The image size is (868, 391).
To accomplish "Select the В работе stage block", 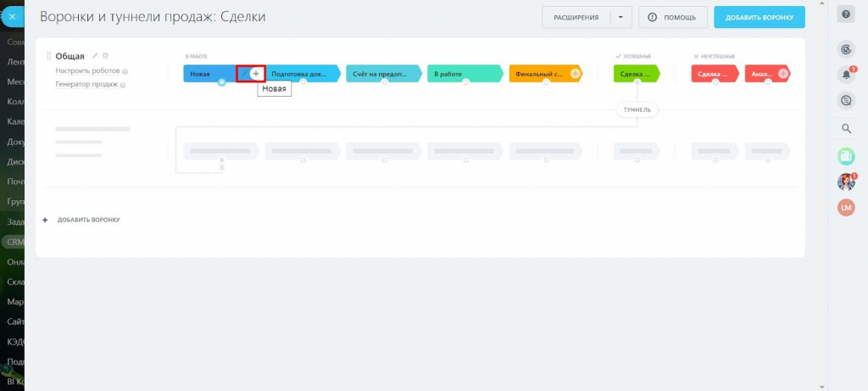I will pos(462,74).
